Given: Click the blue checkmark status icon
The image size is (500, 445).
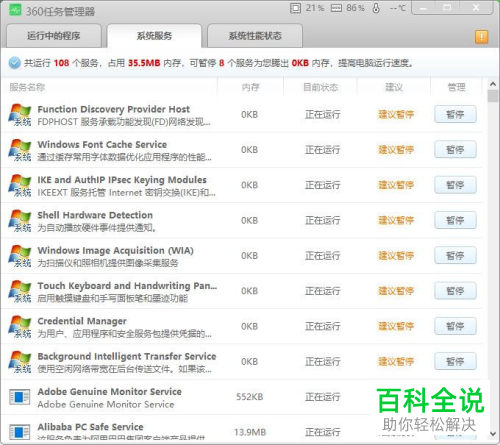Looking at the screenshot, I should coord(14,63).
